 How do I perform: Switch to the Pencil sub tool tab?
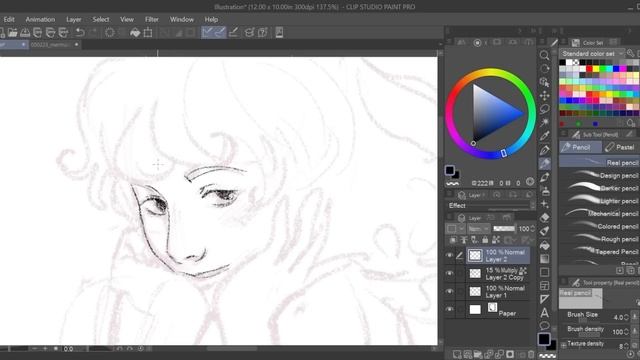tap(580, 147)
